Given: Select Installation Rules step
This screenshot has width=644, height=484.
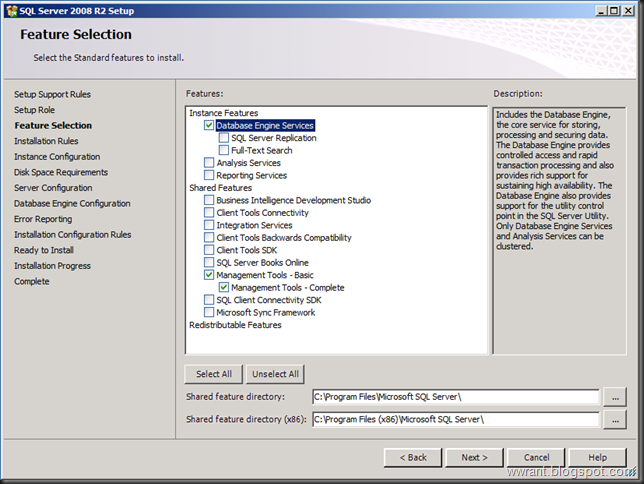Looking at the screenshot, I should [x=46, y=141].
